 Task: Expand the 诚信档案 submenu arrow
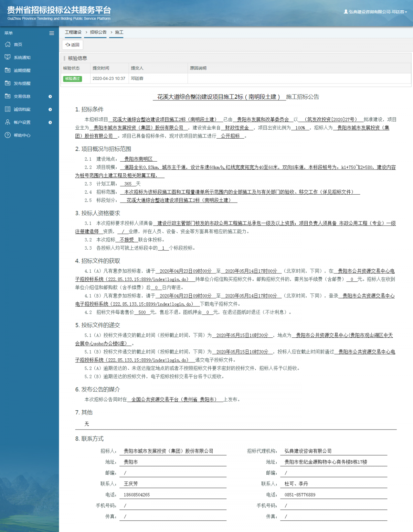(50, 110)
